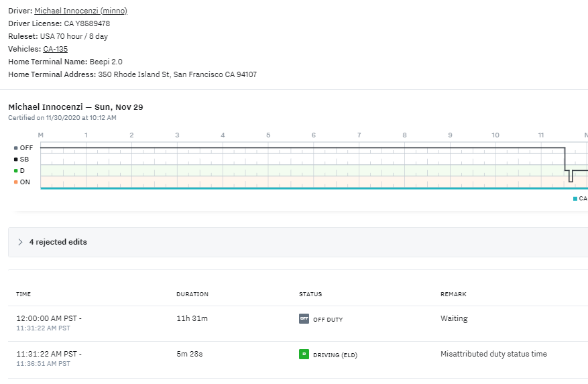The width and height of the screenshot is (588, 384).
Task: Click the M midnight marker at the chart start
Action: (40, 135)
